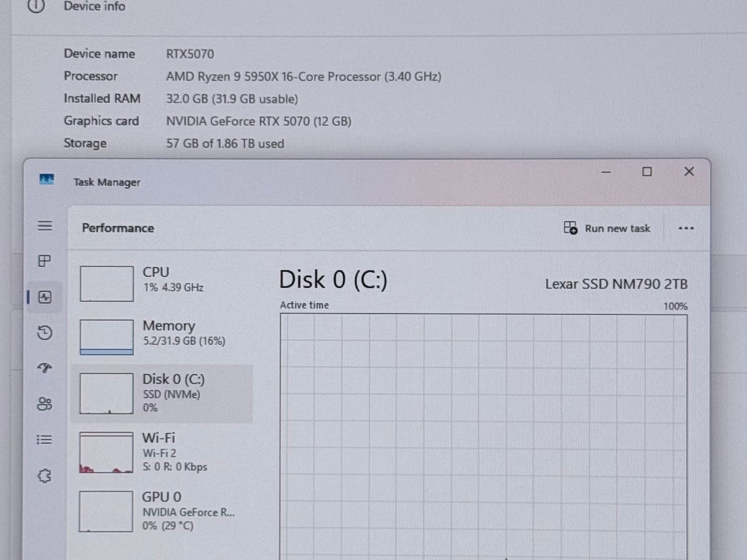Select the Memory performance entry
The image size is (747, 560).
[162, 337]
